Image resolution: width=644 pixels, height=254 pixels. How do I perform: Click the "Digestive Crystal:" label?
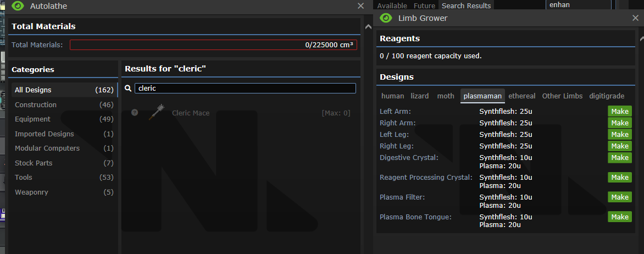[409, 157]
